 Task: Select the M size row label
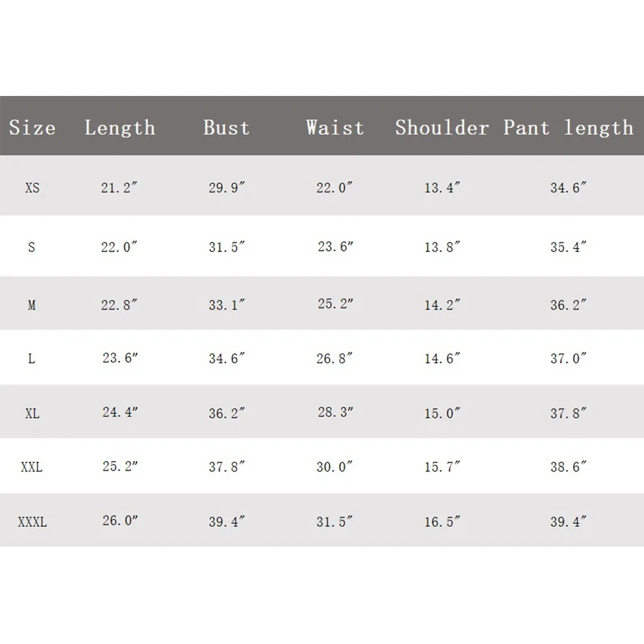pyautogui.click(x=32, y=306)
